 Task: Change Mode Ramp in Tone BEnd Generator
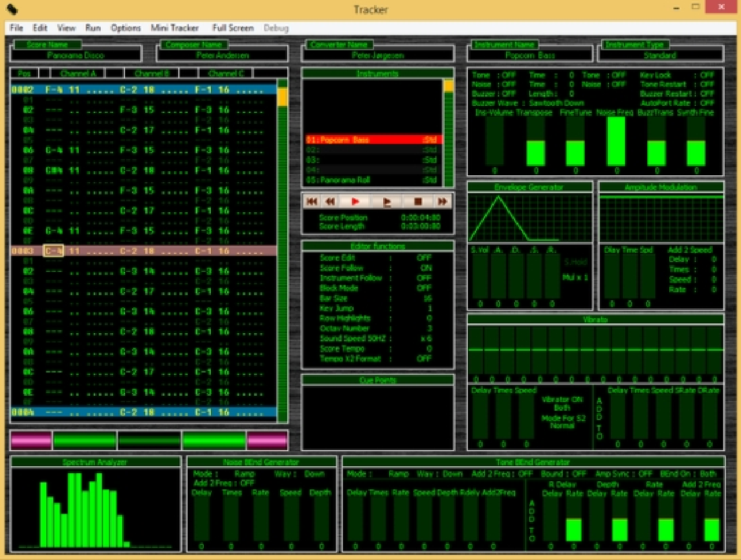399,473
